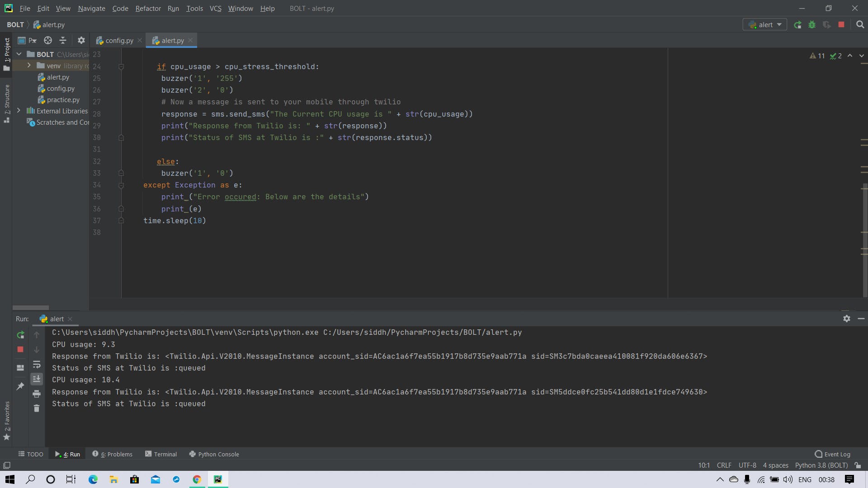This screenshot has width=868, height=488.
Task: Open the Refactor menu
Action: point(148,8)
